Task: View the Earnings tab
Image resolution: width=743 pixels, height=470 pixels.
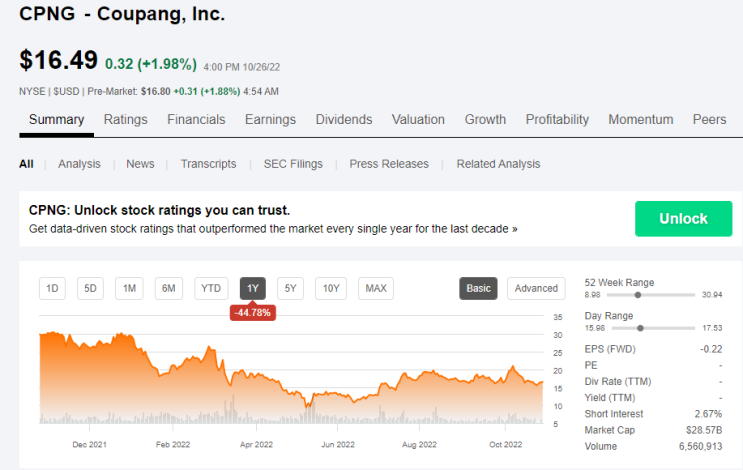Action: pyautogui.click(x=270, y=119)
